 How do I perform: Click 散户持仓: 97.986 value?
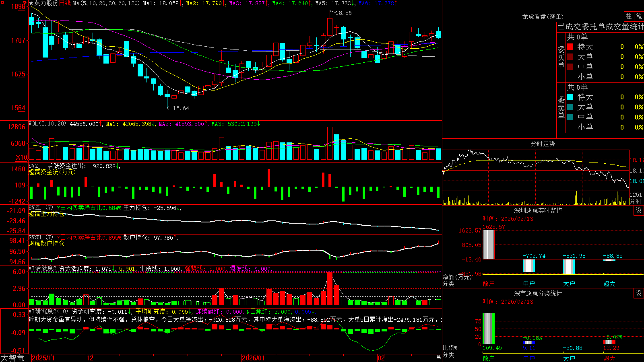(x=150, y=238)
